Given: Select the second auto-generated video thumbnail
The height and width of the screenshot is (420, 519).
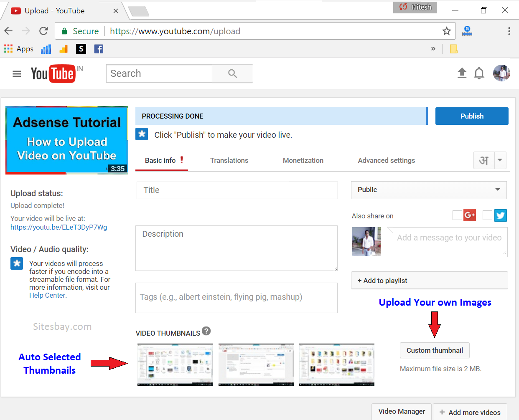Looking at the screenshot, I should pyautogui.click(x=256, y=364).
